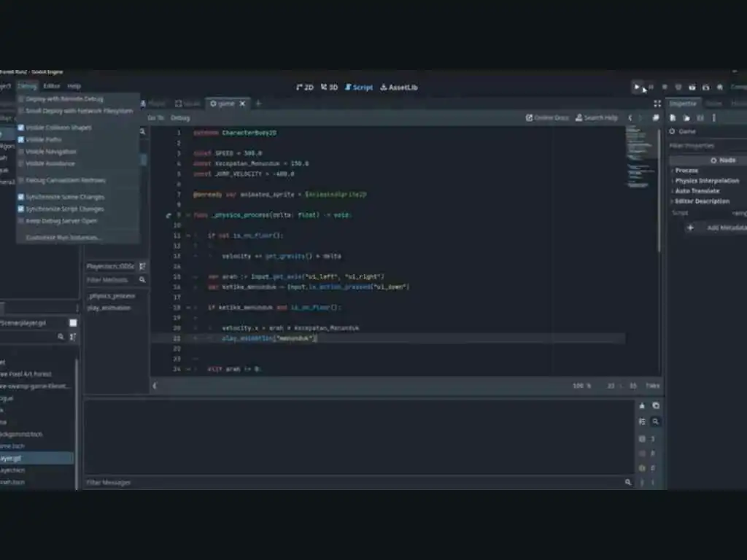Click Filter Properties field

pyautogui.click(x=708, y=146)
